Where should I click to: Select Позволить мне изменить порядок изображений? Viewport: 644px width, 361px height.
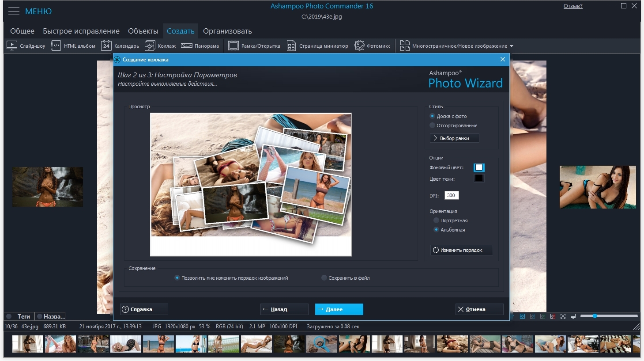tap(231, 278)
